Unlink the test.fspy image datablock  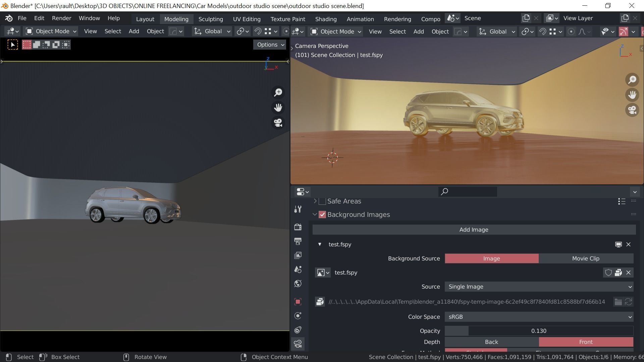point(628,273)
